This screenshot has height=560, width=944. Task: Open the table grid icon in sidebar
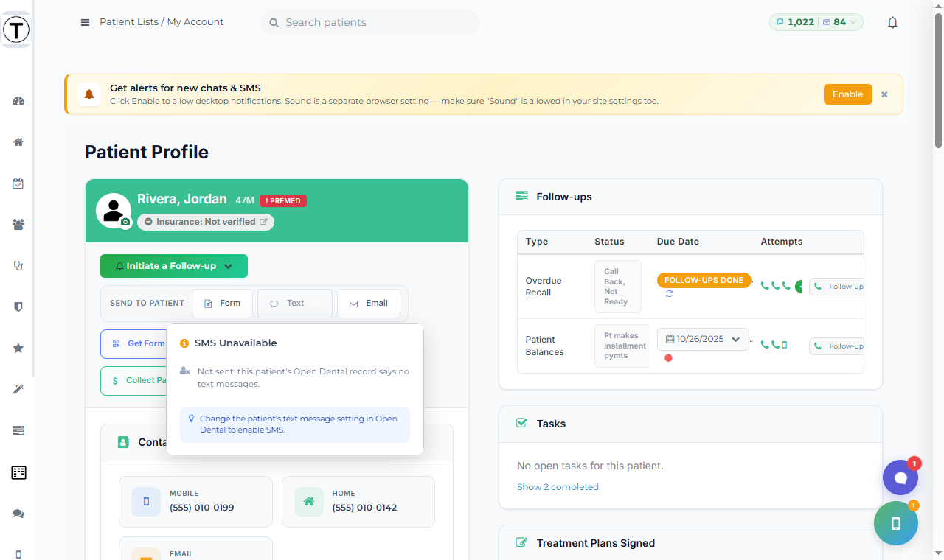18,472
